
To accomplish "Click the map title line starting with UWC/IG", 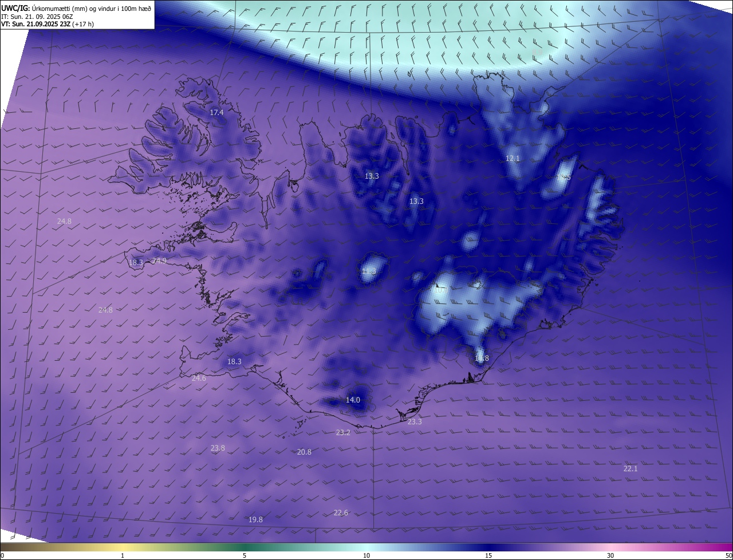I will click(76, 7).
